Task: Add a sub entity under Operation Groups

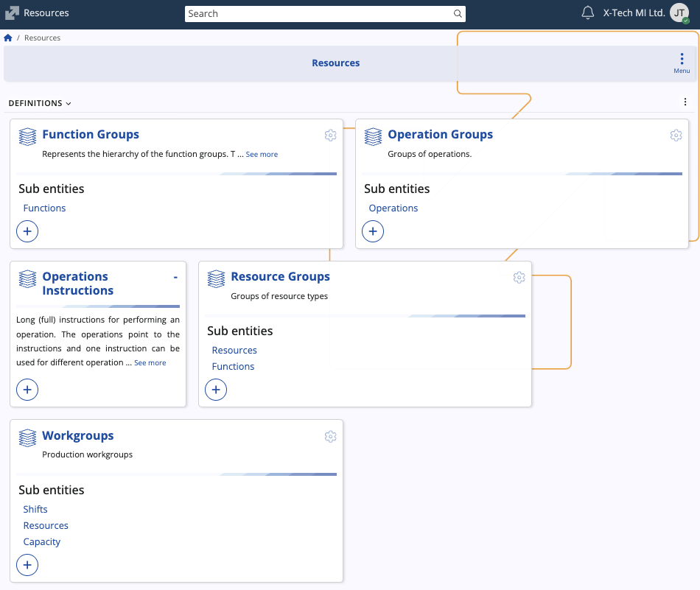Action: point(373,231)
